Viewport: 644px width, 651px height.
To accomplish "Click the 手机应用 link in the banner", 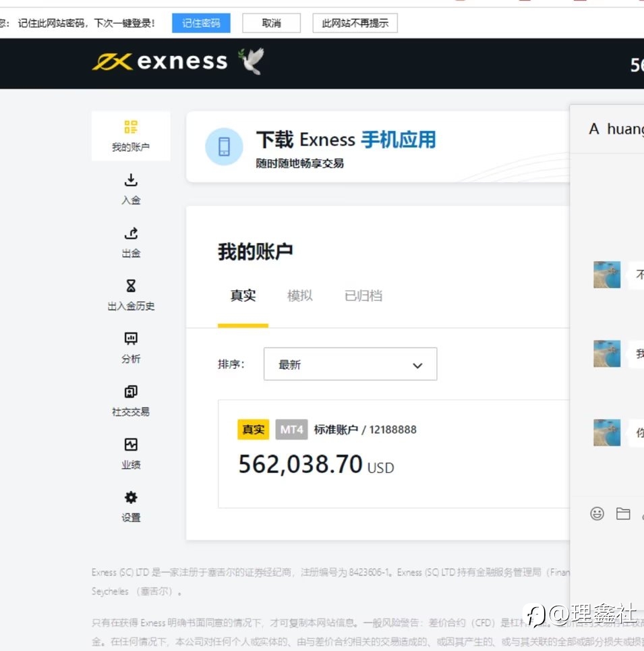I will click(x=399, y=140).
